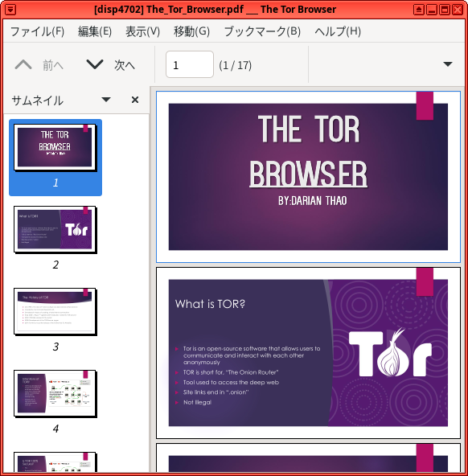Click the up chevron previous-page icon
The width and height of the screenshot is (468, 476).
tap(23, 64)
